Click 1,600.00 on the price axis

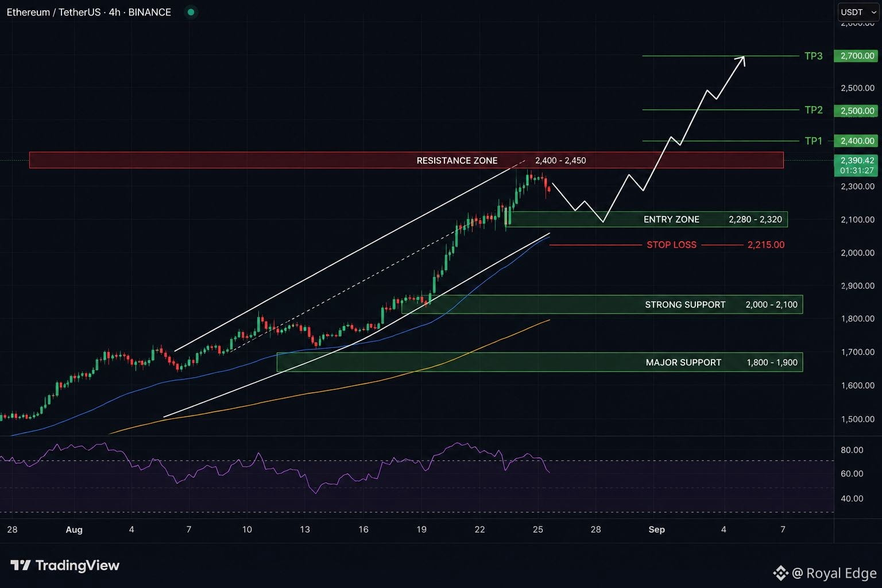pyautogui.click(x=857, y=385)
